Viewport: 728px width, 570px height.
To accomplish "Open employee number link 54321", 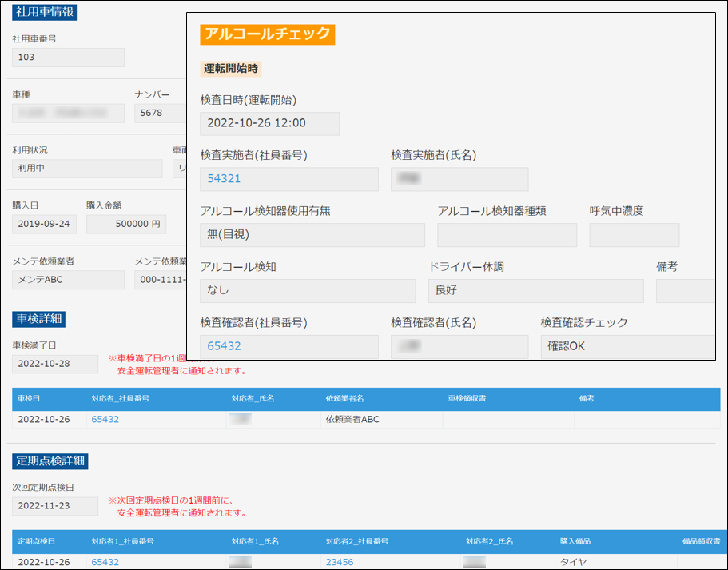I will point(225,179).
